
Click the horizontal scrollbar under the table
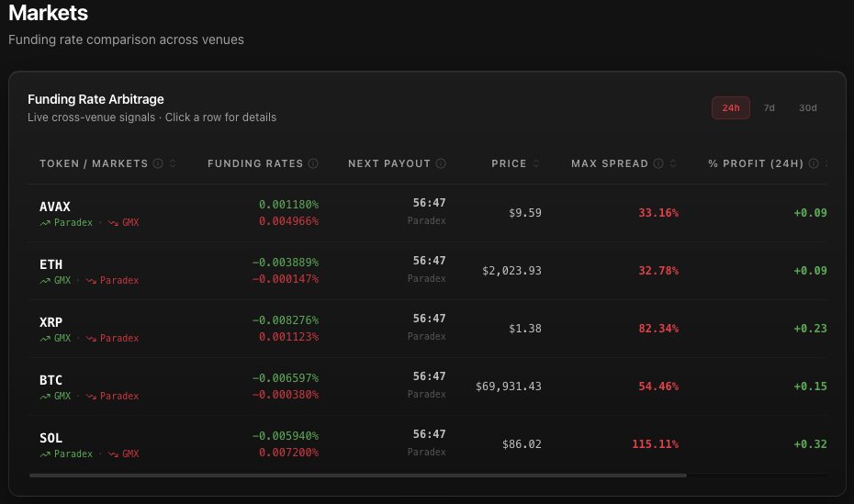point(358,476)
